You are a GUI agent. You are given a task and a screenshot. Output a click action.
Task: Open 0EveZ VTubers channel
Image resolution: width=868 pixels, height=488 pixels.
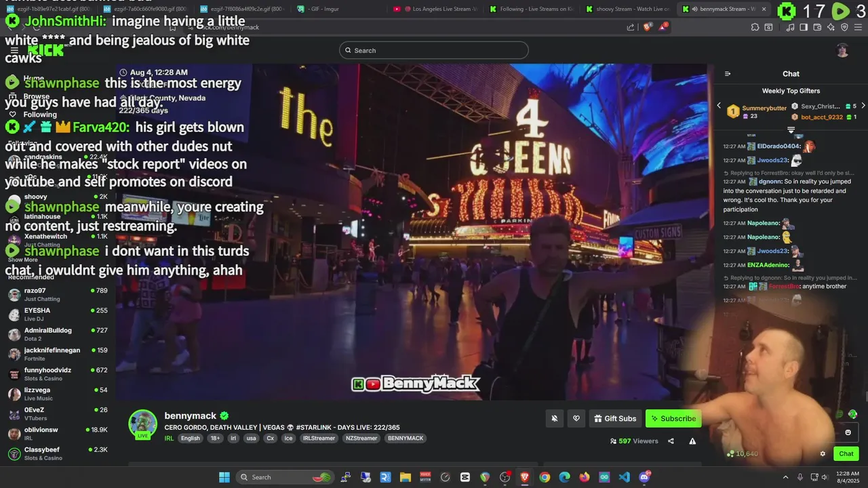pos(58,413)
